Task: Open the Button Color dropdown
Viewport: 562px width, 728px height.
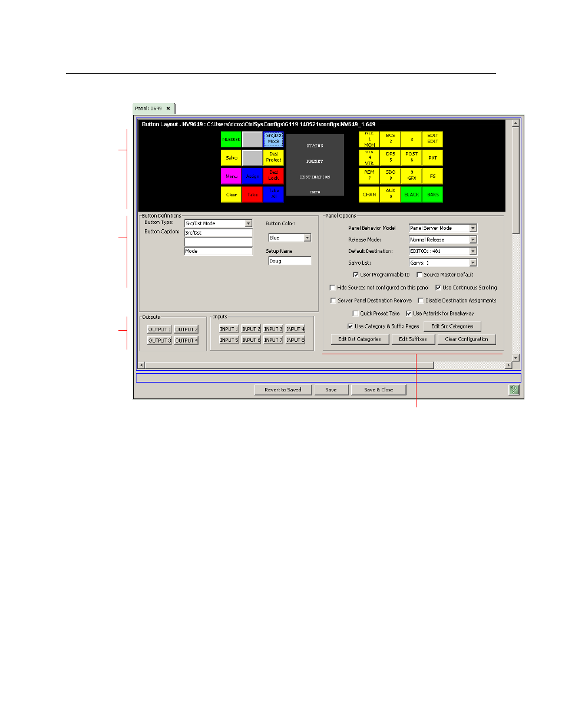Action: pyautogui.click(x=307, y=238)
